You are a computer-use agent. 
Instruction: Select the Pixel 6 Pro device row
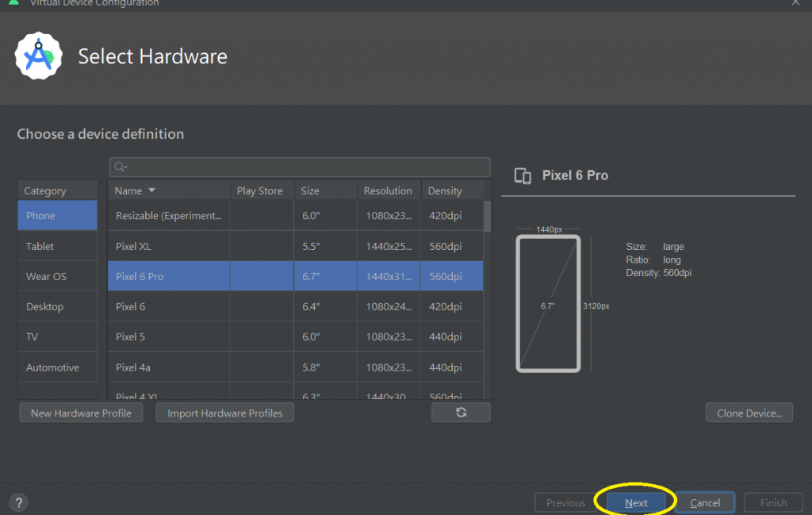coord(295,276)
